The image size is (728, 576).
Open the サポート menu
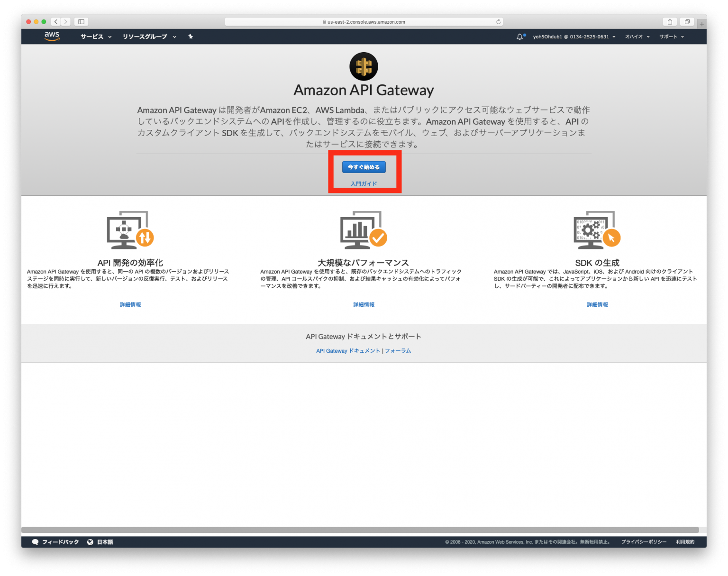(671, 37)
